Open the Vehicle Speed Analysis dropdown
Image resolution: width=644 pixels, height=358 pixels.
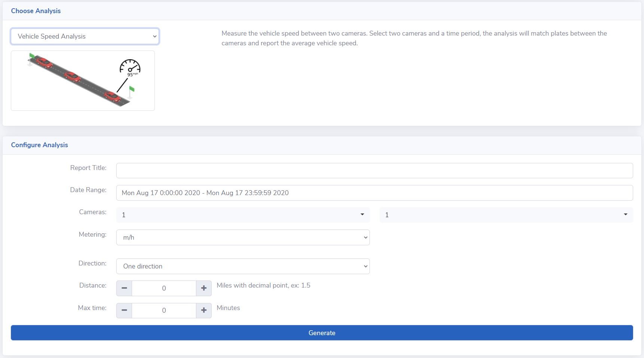pos(85,36)
